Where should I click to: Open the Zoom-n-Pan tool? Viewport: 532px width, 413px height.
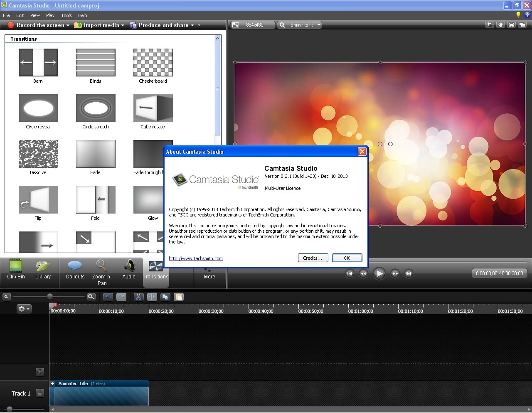pyautogui.click(x=102, y=272)
